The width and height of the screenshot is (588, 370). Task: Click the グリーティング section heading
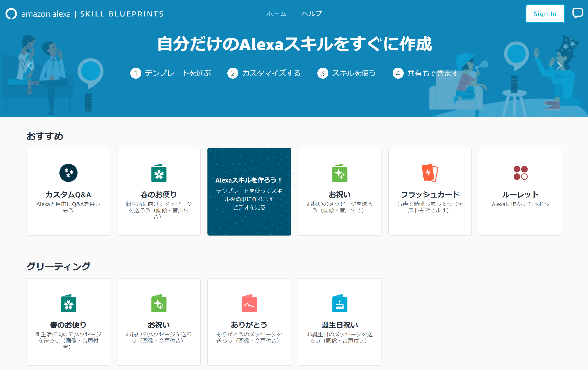click(59, 266)
